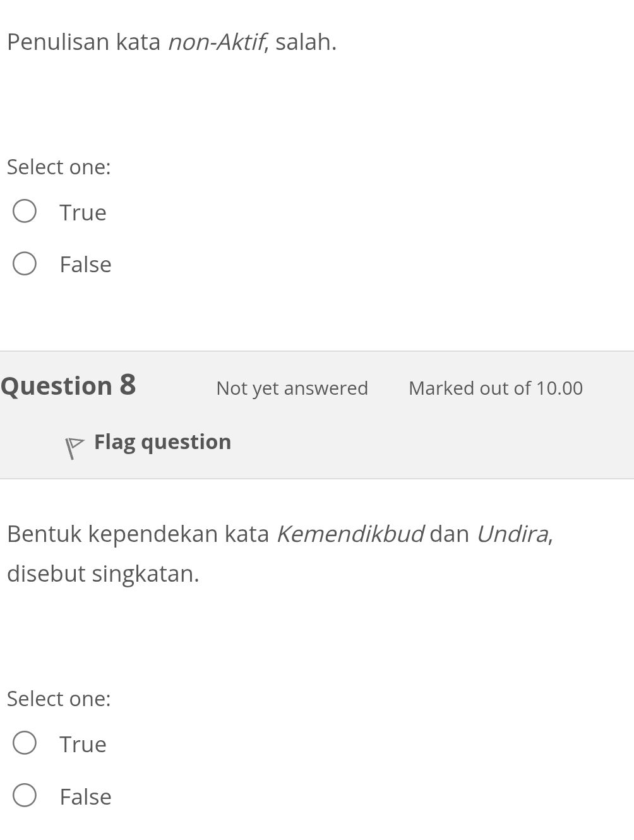The width and height of the screenshot is (634, 840).
Task: Click the word Kemendikbud in Question 8 text
Action: [x=351, y=533]
